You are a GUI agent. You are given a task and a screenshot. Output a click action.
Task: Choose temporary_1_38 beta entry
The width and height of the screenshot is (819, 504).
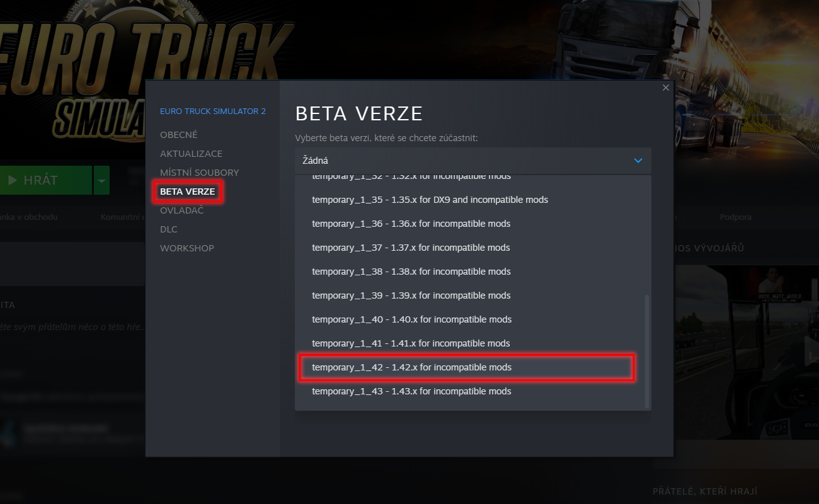click(x=411, y=272)
